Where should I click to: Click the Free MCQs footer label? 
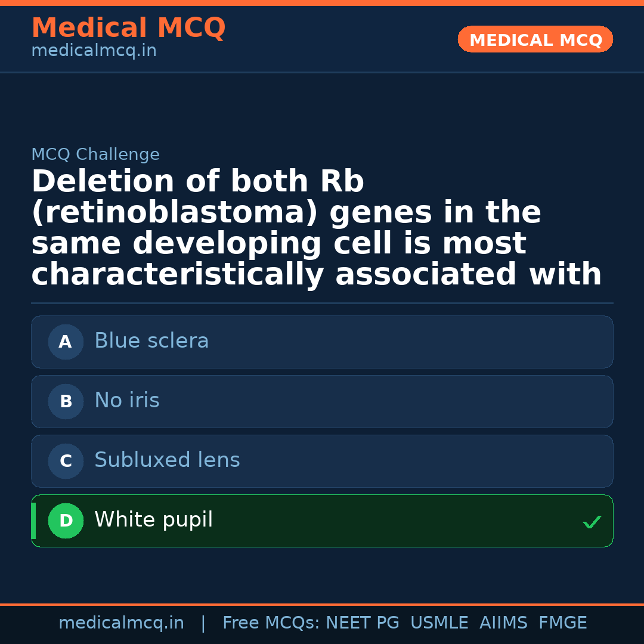[271, 623]
